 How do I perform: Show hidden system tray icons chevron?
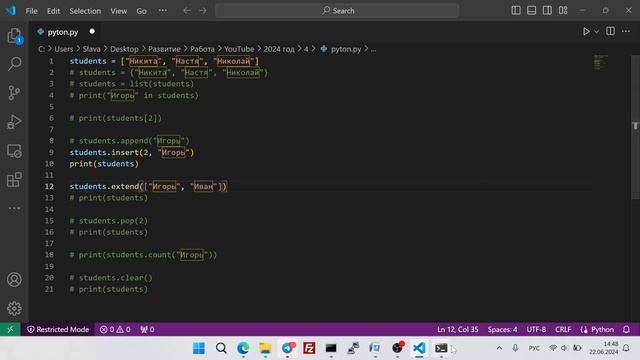click(499, 348)
